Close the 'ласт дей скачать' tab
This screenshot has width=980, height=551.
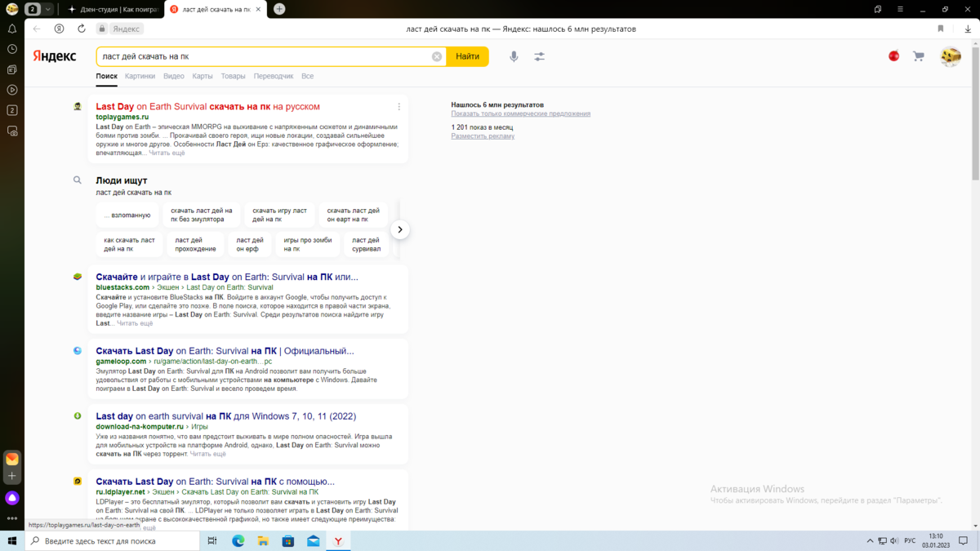click(259, 9)
